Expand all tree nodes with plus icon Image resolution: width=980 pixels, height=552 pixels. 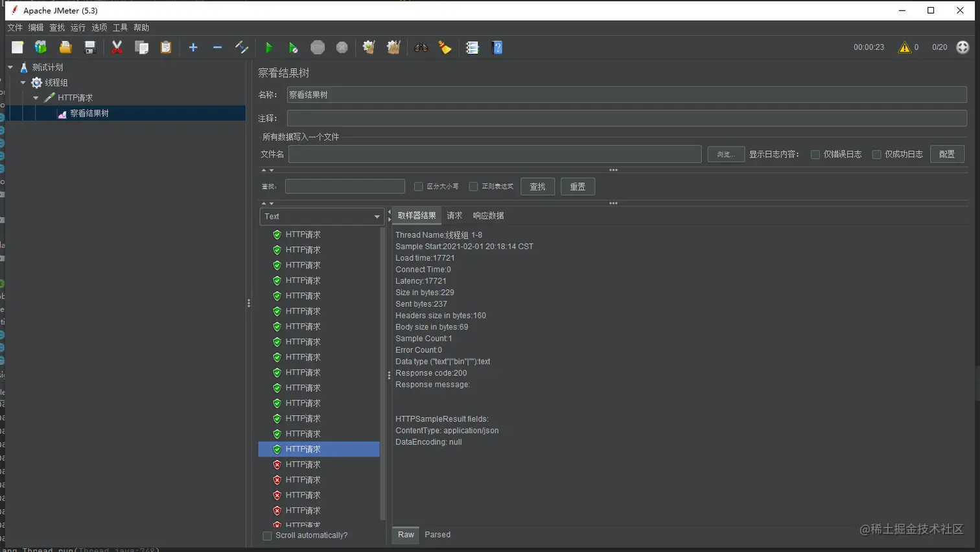pyautogui.click(x=193, y=47)
